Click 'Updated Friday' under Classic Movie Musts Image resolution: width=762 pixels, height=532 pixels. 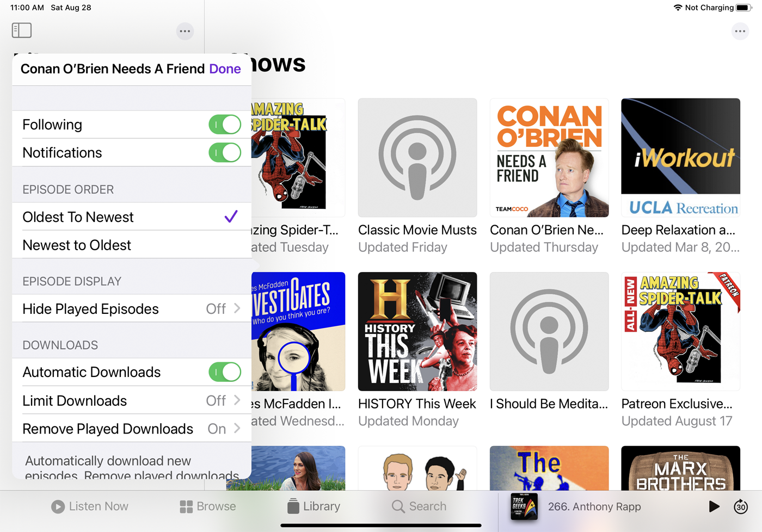[x=403, y=248]
